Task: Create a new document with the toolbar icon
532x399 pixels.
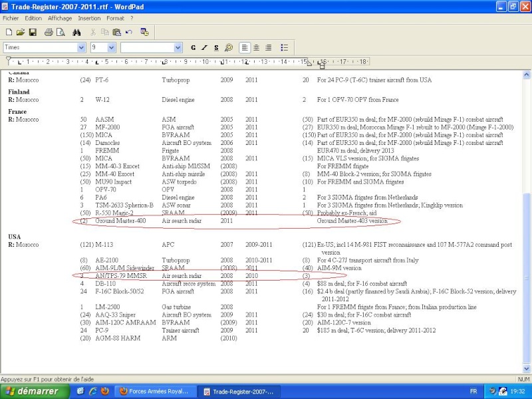Action: [9, 32]
